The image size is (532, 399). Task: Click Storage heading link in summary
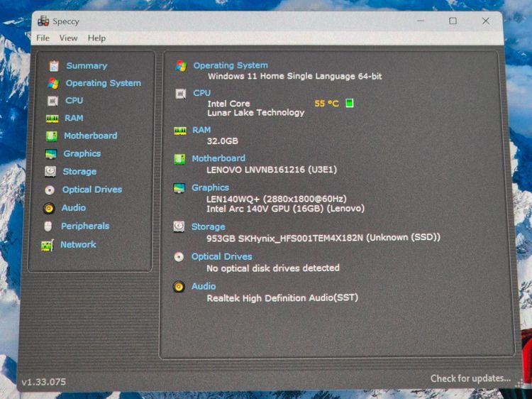(x=208, y=226)
